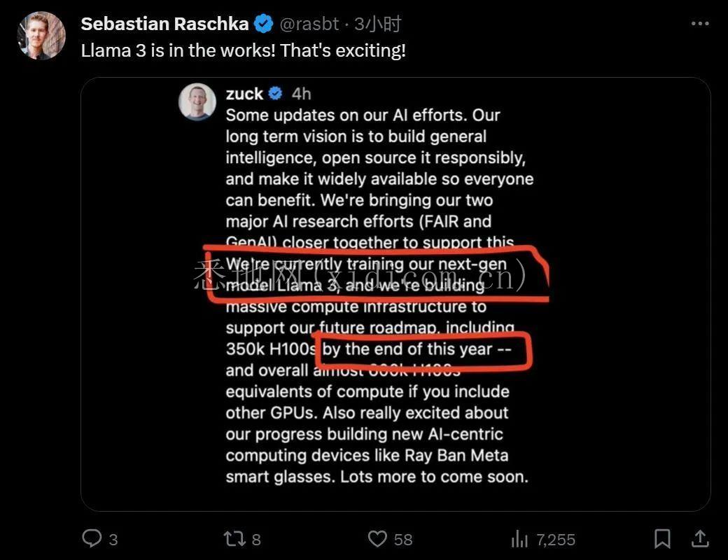Click the zuck username in the screenshot

pos(244,94)
